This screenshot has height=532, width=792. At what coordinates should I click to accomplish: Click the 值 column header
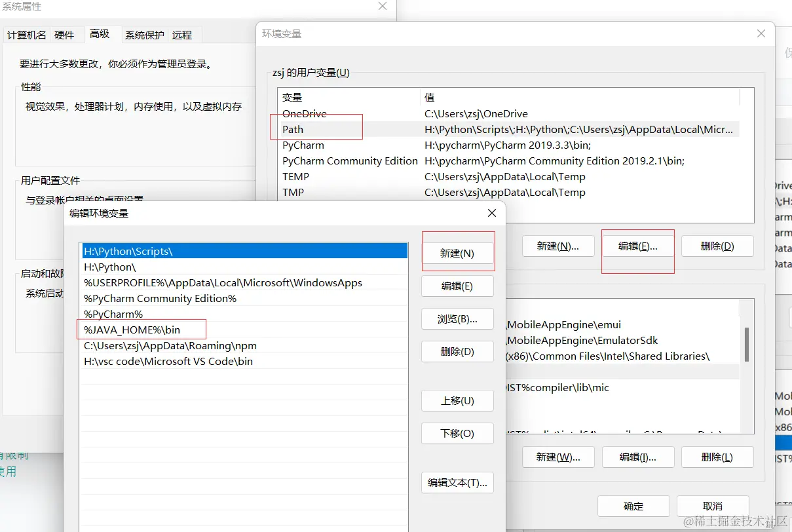pos(580,97)
